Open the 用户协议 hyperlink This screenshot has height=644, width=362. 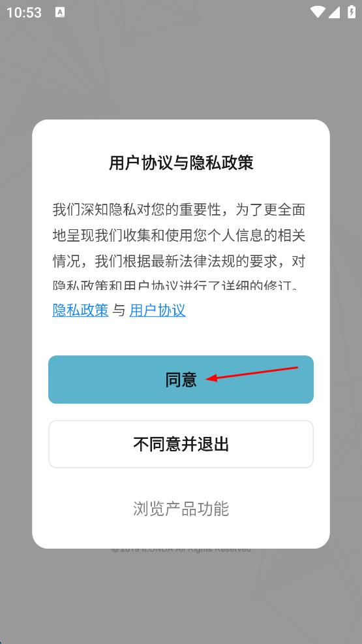pos(157,310)
